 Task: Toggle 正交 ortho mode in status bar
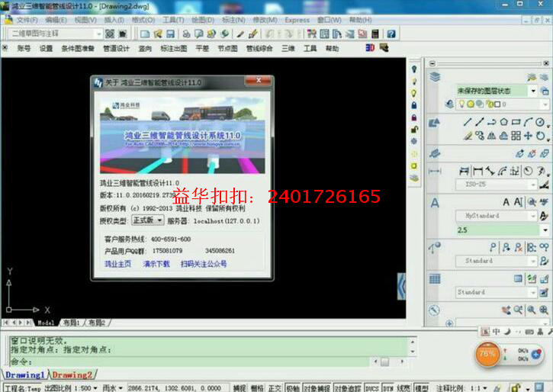pos(275,387)
